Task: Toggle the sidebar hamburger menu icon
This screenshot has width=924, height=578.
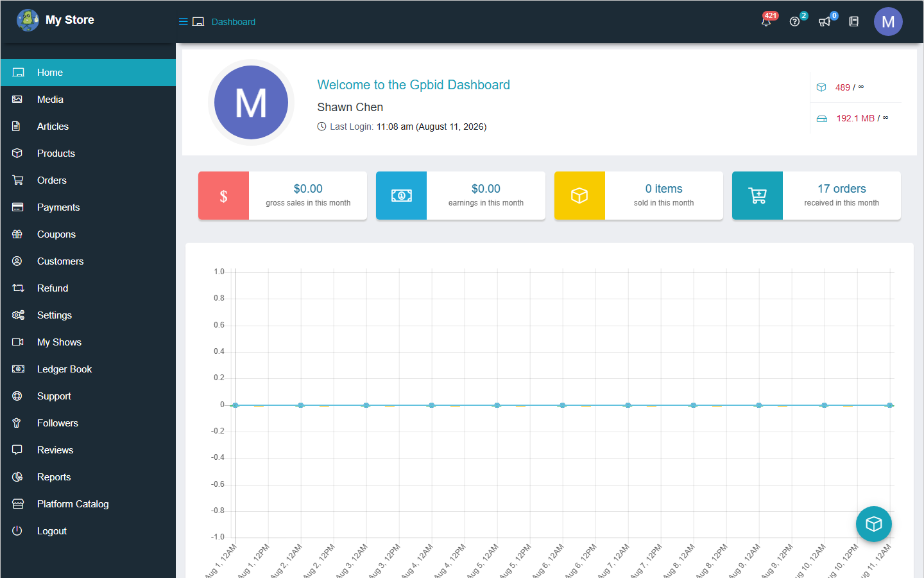Action: (x=183, y=22)
